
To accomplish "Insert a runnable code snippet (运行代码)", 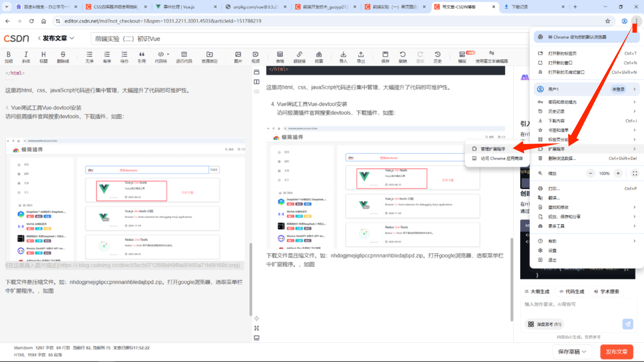I will click(184, 57).
